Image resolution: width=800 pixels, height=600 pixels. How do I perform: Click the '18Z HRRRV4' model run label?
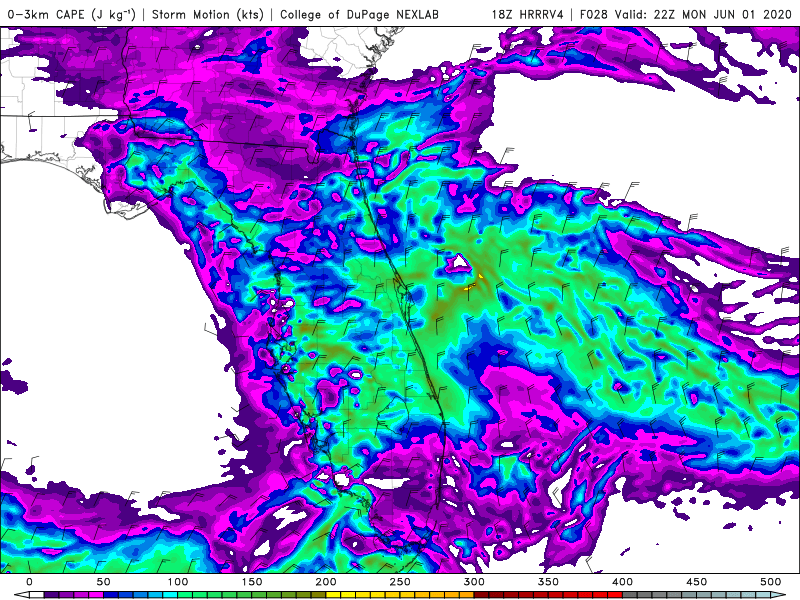click(x=528, y=14)
